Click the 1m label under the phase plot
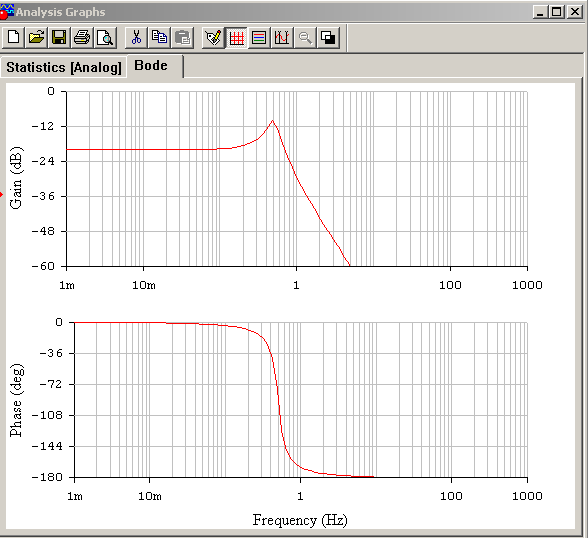Screen dimensions: 588x538 pos(75,496)
